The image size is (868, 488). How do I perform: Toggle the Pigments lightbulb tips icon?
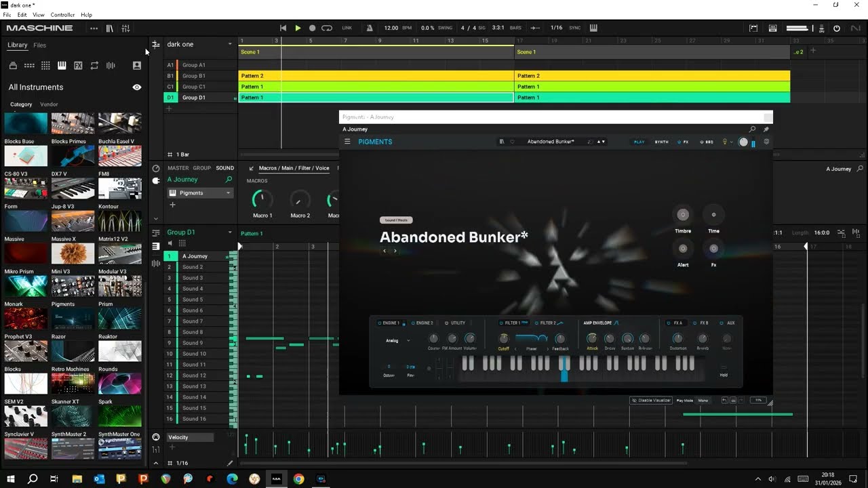tap(724, 142)
